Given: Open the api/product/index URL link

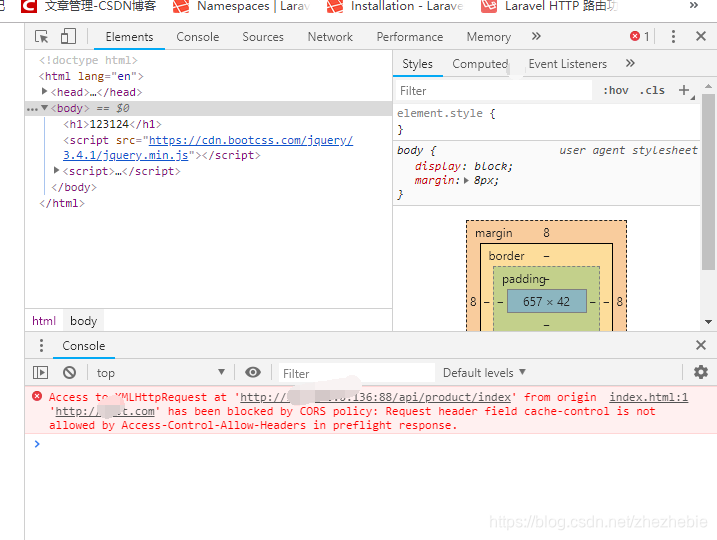Looking at the screenshot, I should click(376, 397).
